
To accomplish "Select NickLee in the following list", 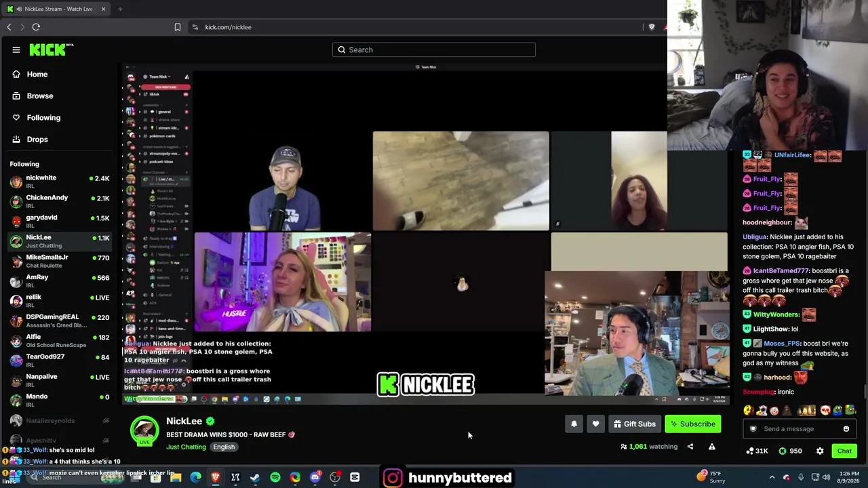I will point(60,241).
